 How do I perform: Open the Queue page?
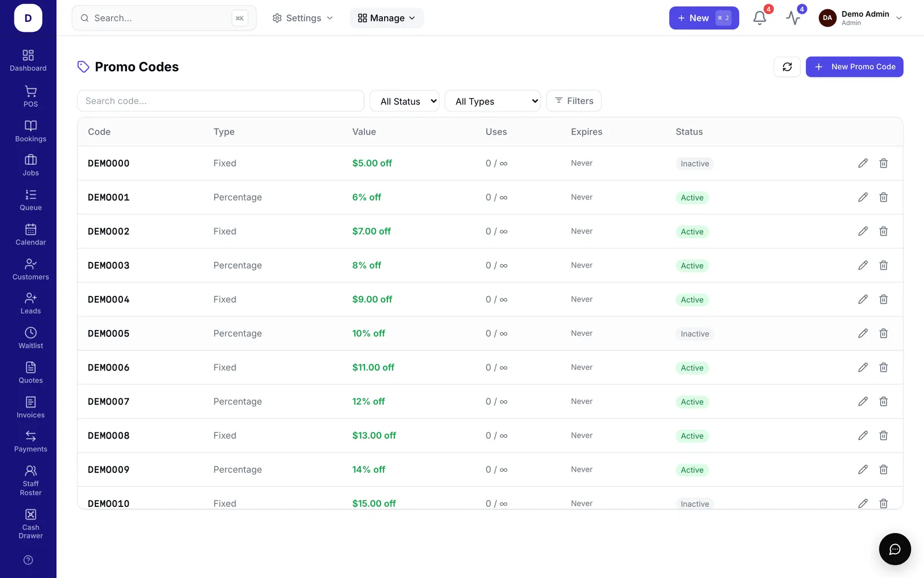click(31, 200)
